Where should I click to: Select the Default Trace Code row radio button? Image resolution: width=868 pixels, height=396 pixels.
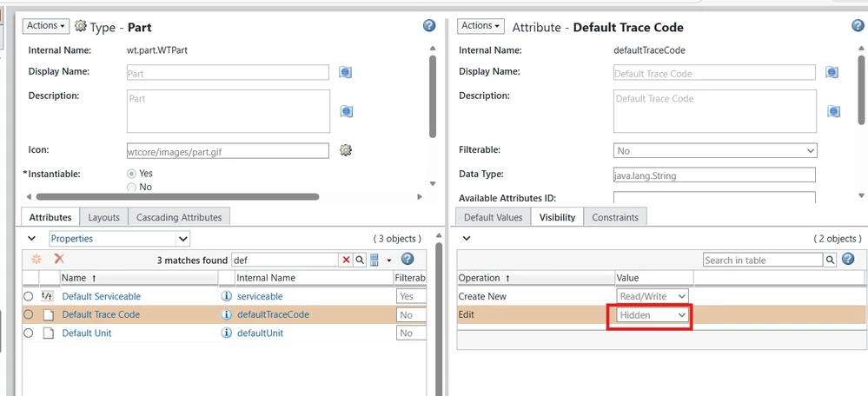tap(28, 314)
